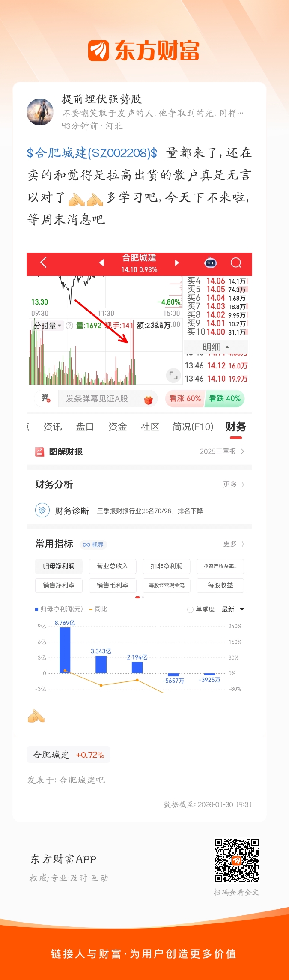Tap the -3925万 value label

pyautogui.click(x=209, y=680)
